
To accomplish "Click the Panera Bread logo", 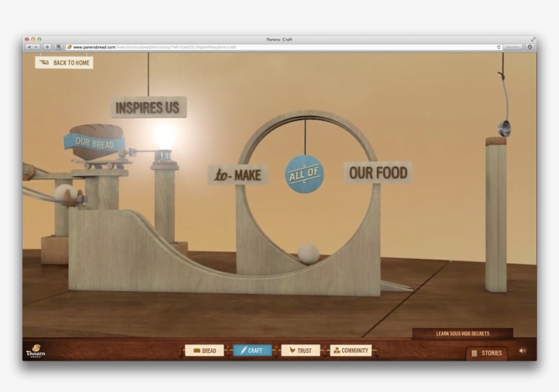I will click(x=35, y=351).
